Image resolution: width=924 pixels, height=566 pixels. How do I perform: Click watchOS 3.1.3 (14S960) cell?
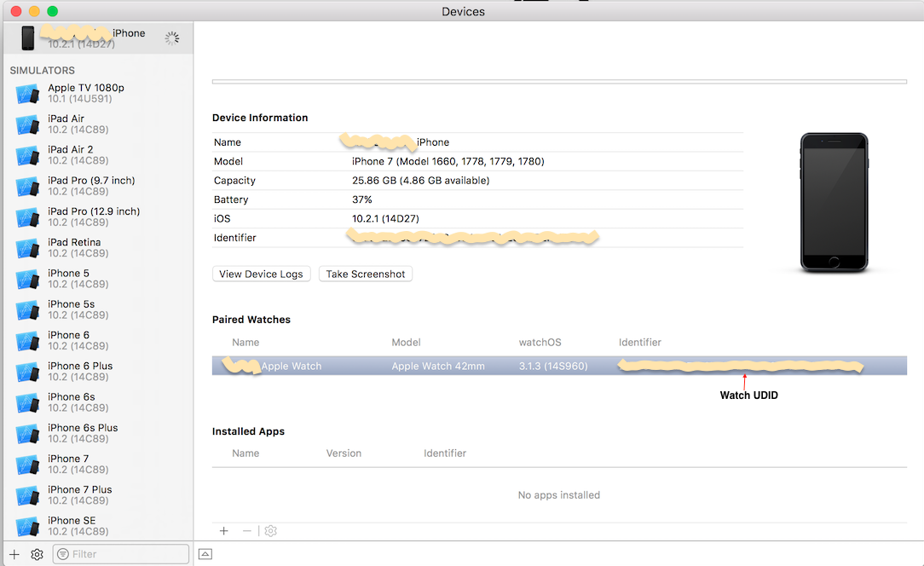click(553, 367)
